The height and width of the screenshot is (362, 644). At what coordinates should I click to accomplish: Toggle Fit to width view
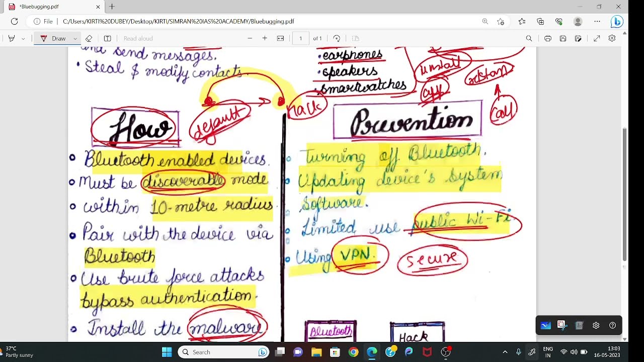click(x=280, y=38)
